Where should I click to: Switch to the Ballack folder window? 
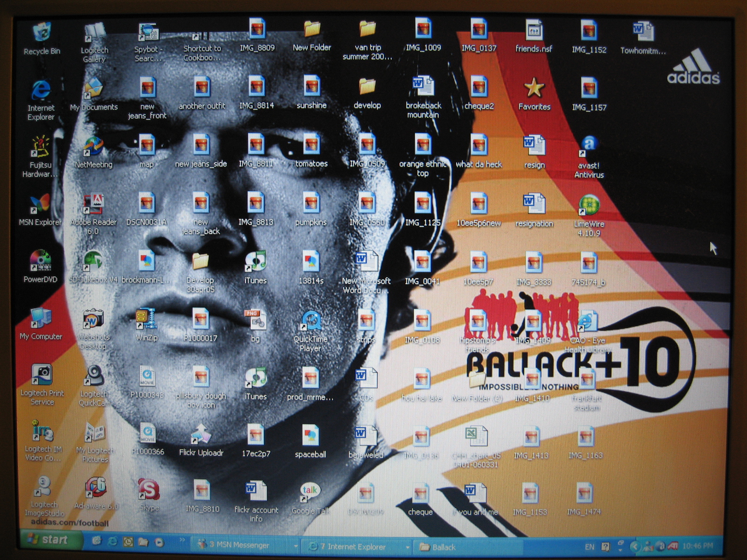pos(467,547)
